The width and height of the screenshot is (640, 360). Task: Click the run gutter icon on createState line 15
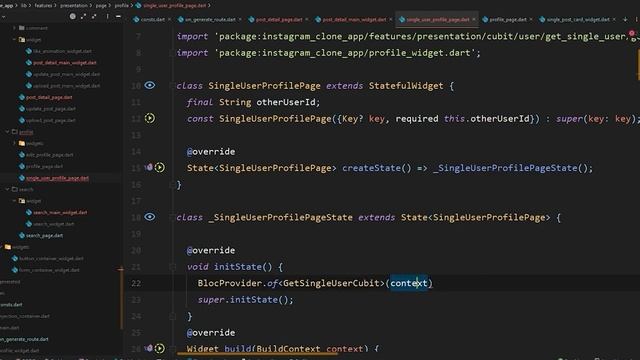click(160, 167)
